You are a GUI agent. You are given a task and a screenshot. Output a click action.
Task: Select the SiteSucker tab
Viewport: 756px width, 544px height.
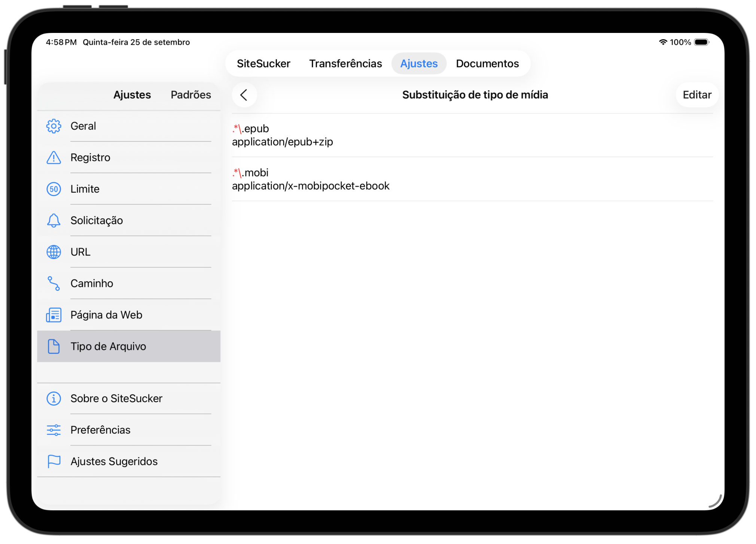coord(263,64)
